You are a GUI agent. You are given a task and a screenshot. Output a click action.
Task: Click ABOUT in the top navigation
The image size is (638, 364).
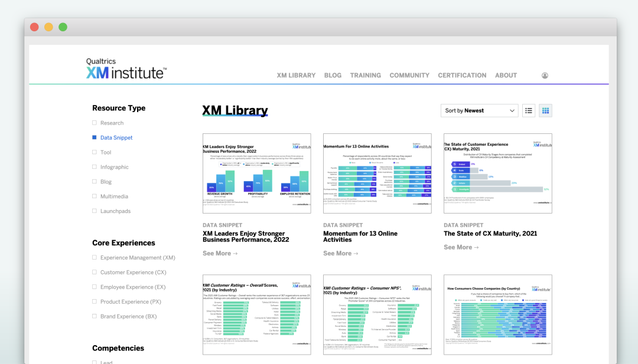pyautogui.click(x=506, y=76)
